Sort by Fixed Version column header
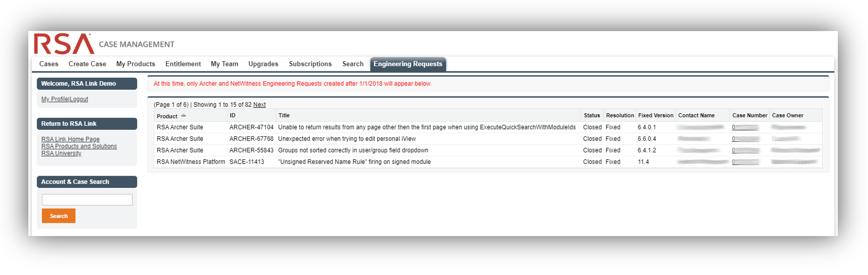The image size is (868, 275). 655,115
